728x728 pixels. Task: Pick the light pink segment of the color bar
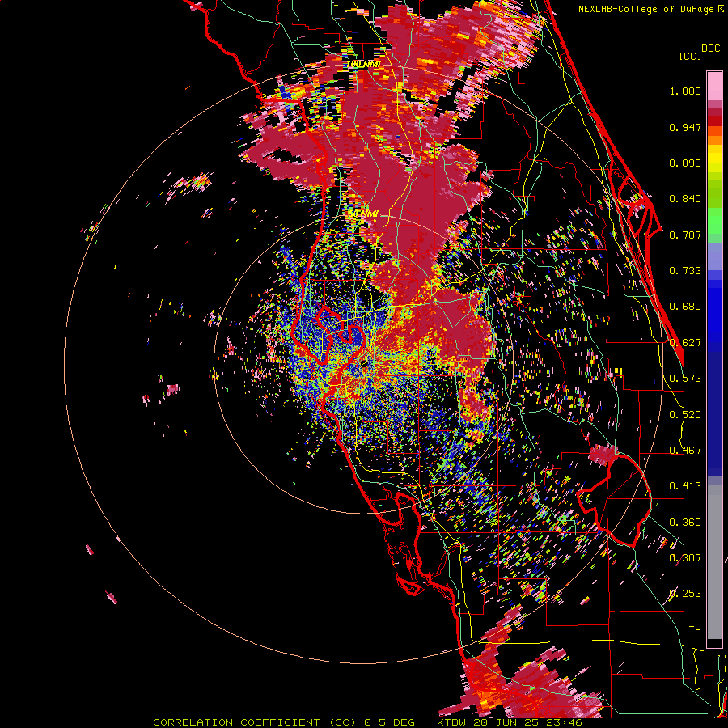(x=714, y=86)
